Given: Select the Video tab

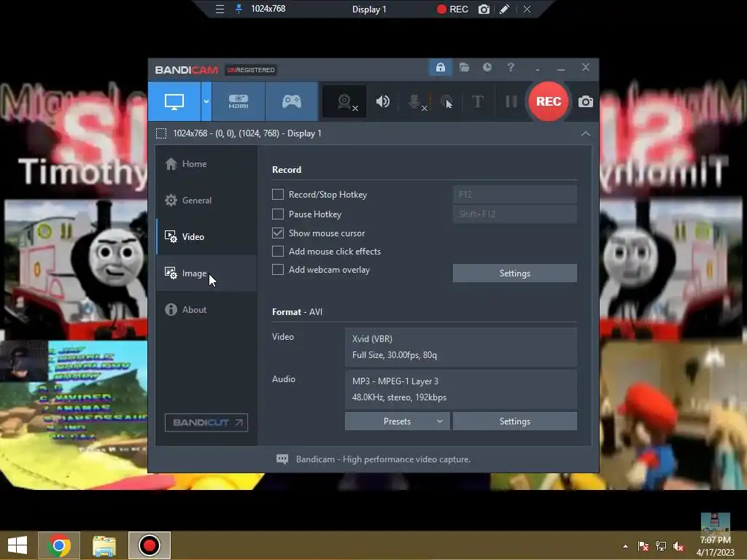Looking at the screenshot, I should [x=206, y=237].
